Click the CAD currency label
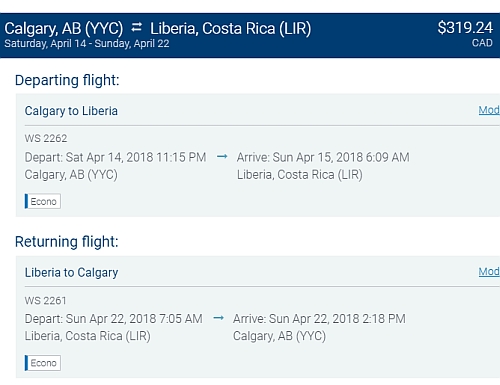 (x=482, y=43)
